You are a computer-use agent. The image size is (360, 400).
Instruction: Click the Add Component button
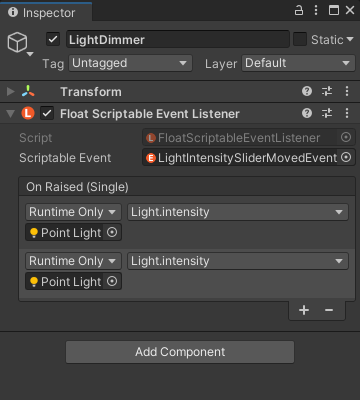[180, 352]
